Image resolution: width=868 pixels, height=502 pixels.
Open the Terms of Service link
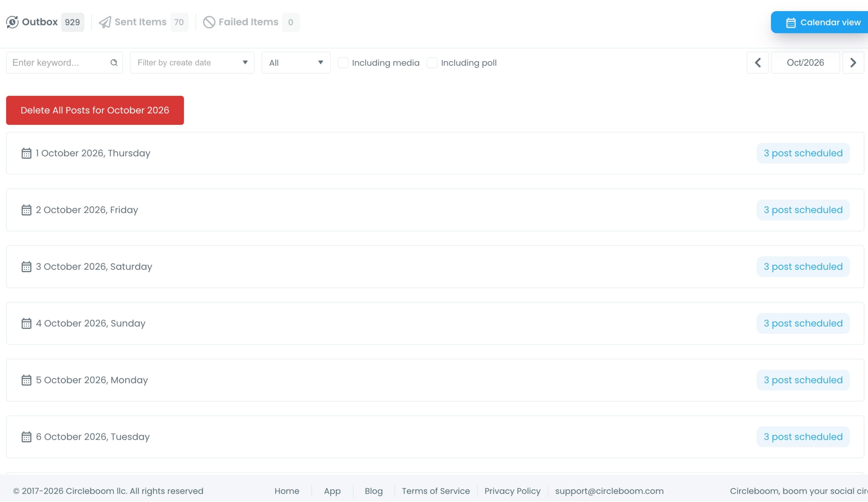[436, 491]
